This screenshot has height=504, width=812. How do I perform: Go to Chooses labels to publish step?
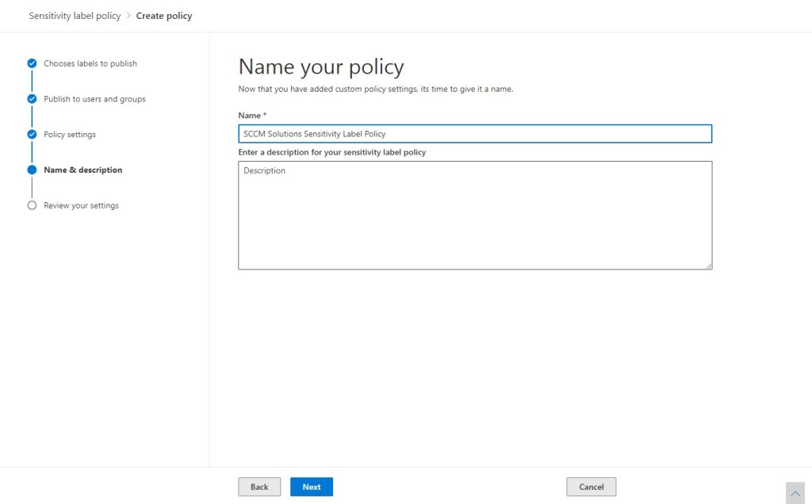[90, 63]
